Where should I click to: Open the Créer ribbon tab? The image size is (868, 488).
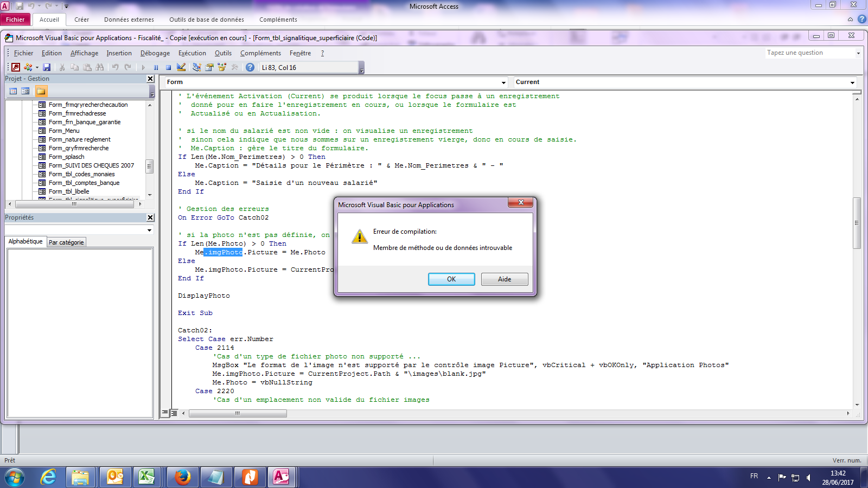point(81,20)
